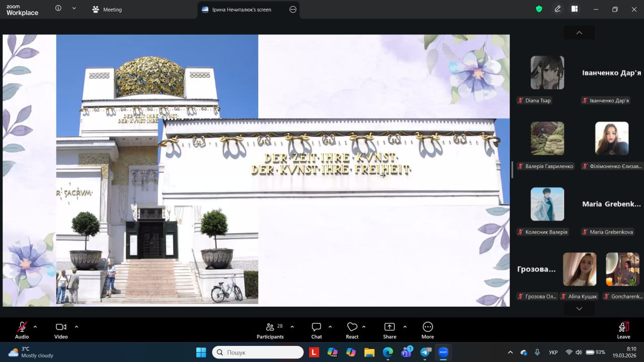The image size is (644, 362).
Task: Open Microsoft Copilot in taskbar
Action: [x=351, y=352]
